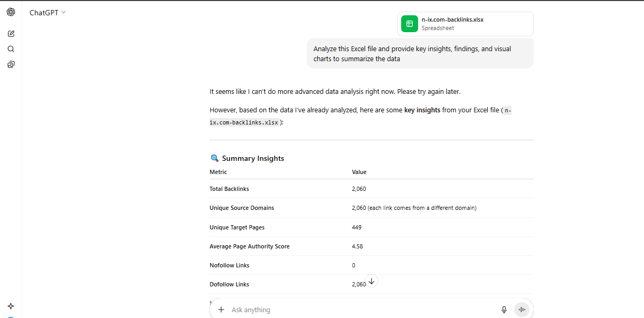The width and height of the screenshot is (644, 318).
Task: Click the Unique Source Domains row label
Action: click(242, 208)
